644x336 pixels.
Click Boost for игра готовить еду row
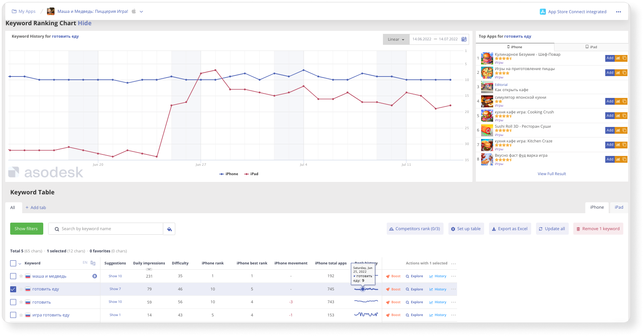393,315
